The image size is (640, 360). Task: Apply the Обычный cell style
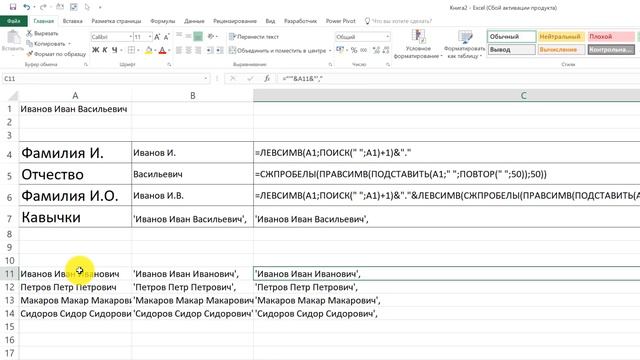click(x=511, y=36)
